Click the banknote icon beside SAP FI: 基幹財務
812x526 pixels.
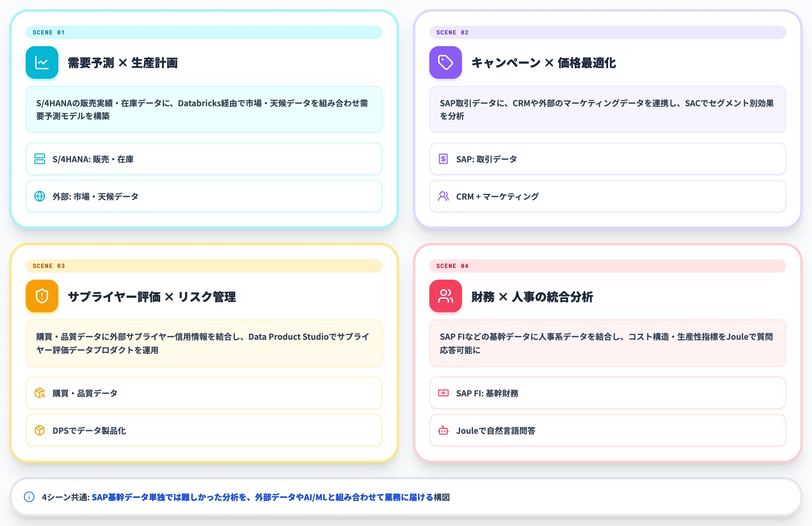pyautogui.click(x=443, y=393)
